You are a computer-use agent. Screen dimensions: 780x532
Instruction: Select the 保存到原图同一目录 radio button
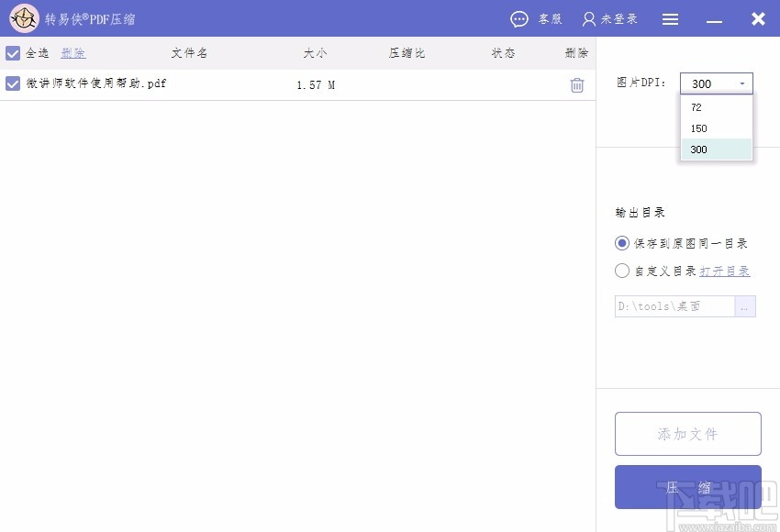point(621,243)
